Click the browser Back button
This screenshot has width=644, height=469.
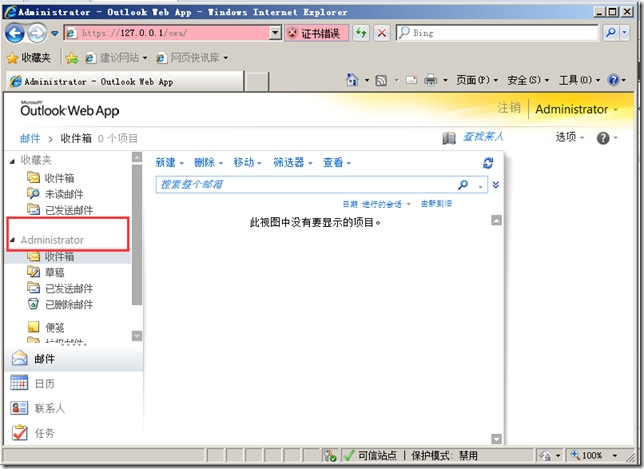tap(15, 33)
